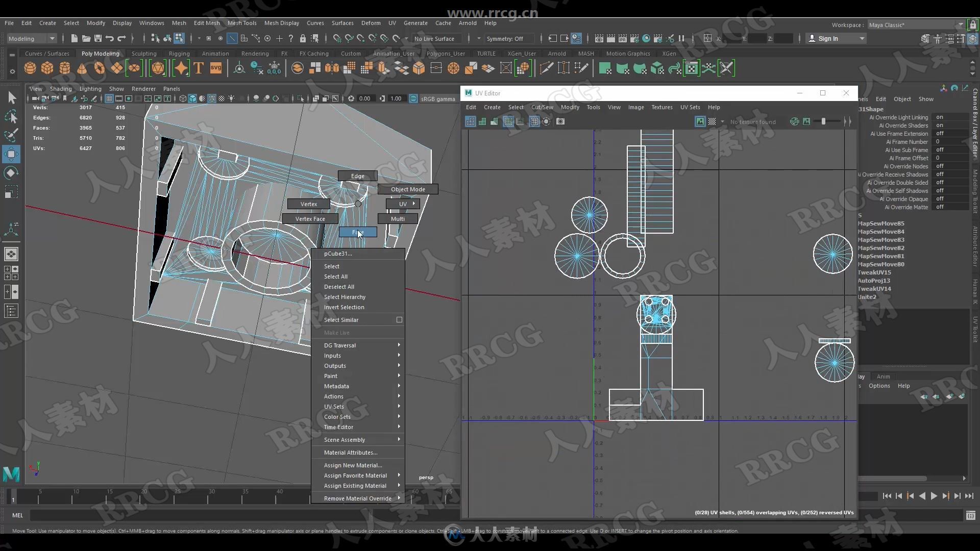Switch to the Sculpting shelf tab
The height and width of the screenshot is (551, 980).
coord(144,54)
